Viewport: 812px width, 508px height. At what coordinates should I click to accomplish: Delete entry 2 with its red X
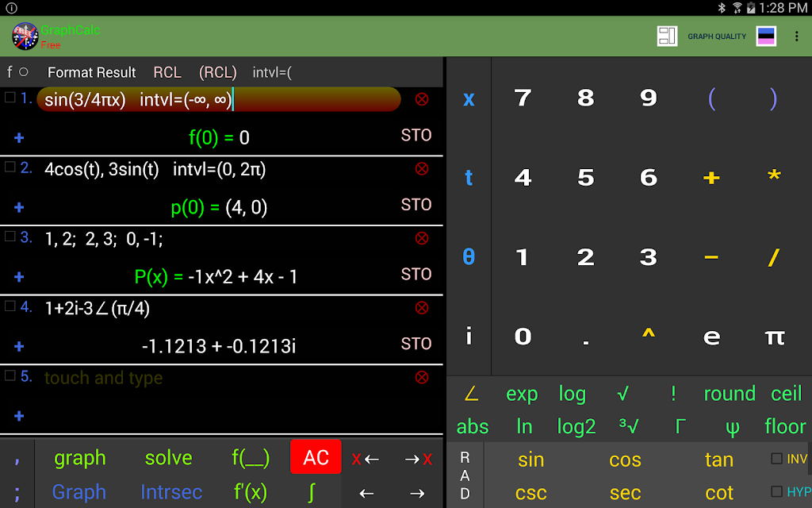pyautogui.click(x=422, y=168)
